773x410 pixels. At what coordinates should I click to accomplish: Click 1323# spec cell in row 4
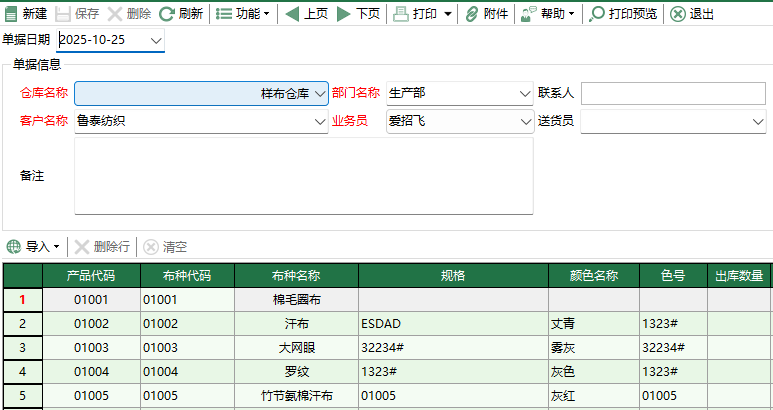point(453,372)
